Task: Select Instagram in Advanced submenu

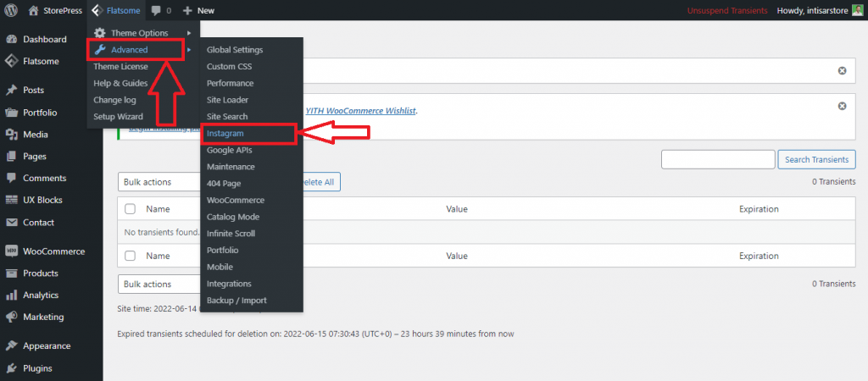Action: (x=225, y=134)
